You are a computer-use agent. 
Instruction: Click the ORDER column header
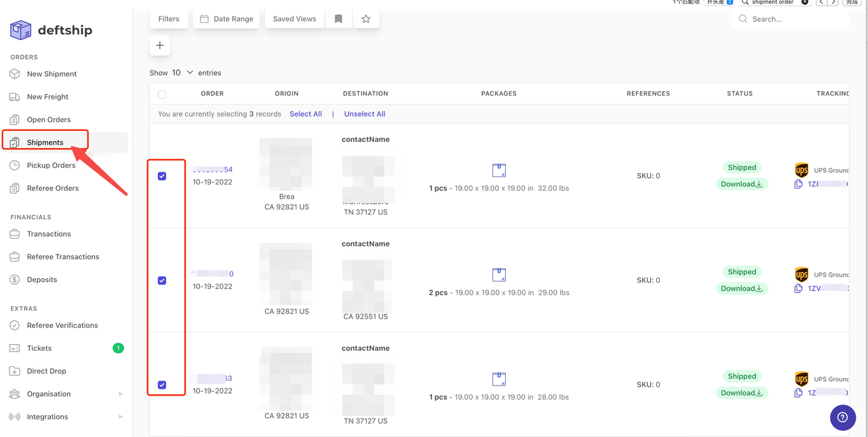tap(212, 94)
